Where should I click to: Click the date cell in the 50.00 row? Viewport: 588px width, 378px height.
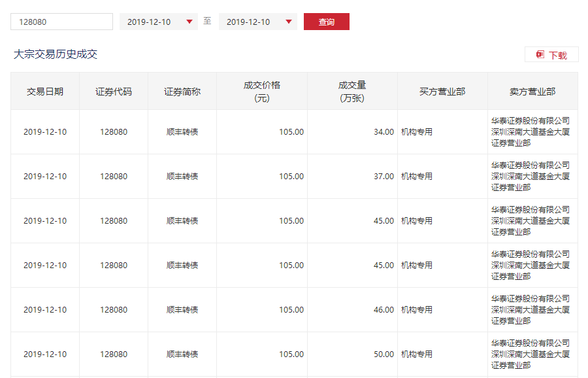(x=45, y=354)
